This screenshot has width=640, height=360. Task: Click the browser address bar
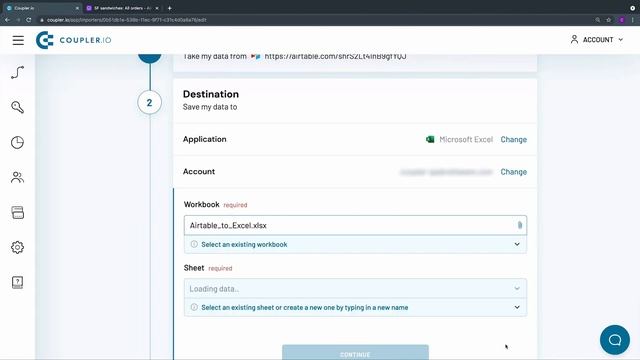tap(310, 20)
